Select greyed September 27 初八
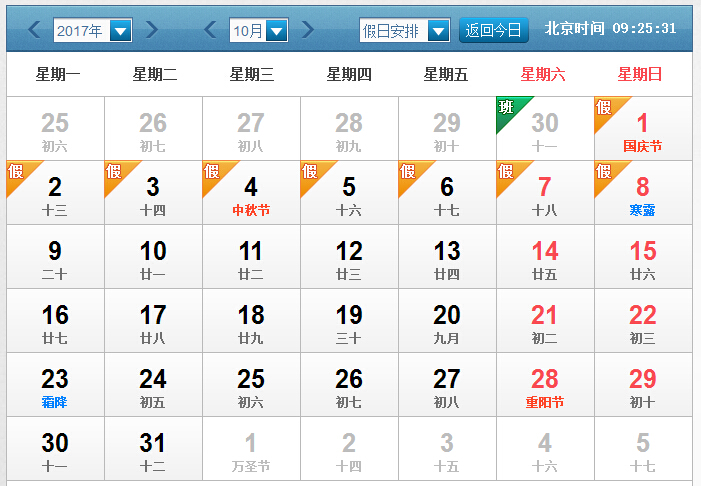 [251, 129]
